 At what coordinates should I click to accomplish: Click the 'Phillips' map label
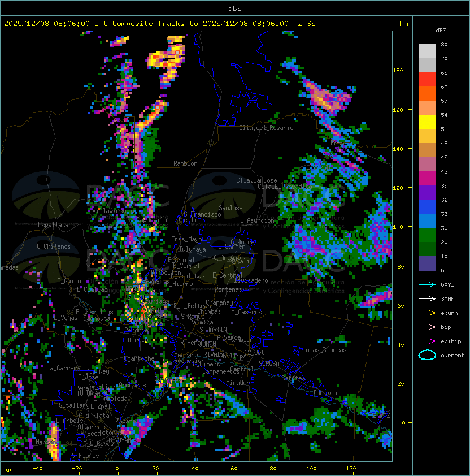pyautogui.click(x=233, y=356)
